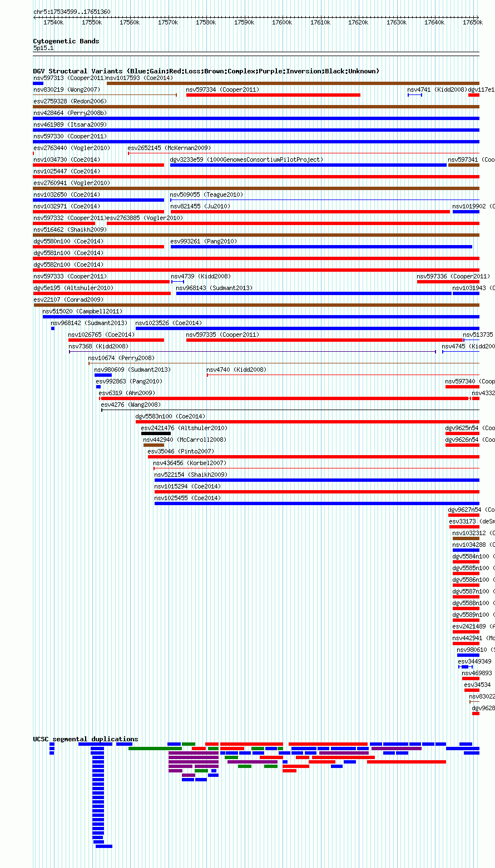The image size is (495, 868).
Task: Select dgv5583n100 (Coe2014) loss variant
Action: [x=308, y=422]
